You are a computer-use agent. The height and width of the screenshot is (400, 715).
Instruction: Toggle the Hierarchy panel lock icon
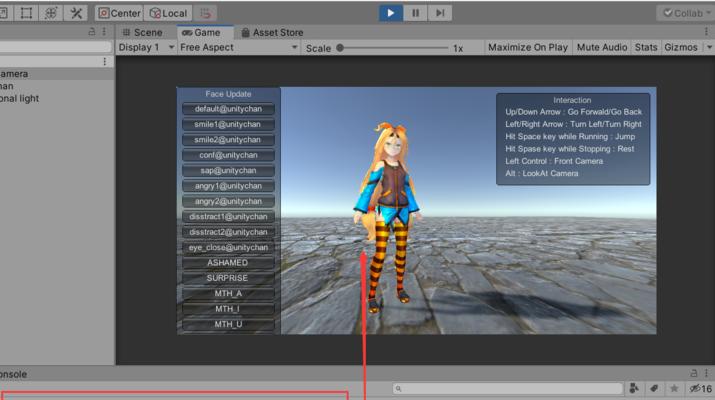click(x=92, y=31)
